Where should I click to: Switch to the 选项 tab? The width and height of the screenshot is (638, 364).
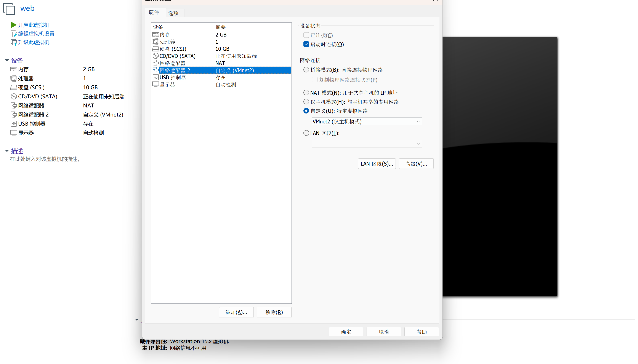[173, 13]
